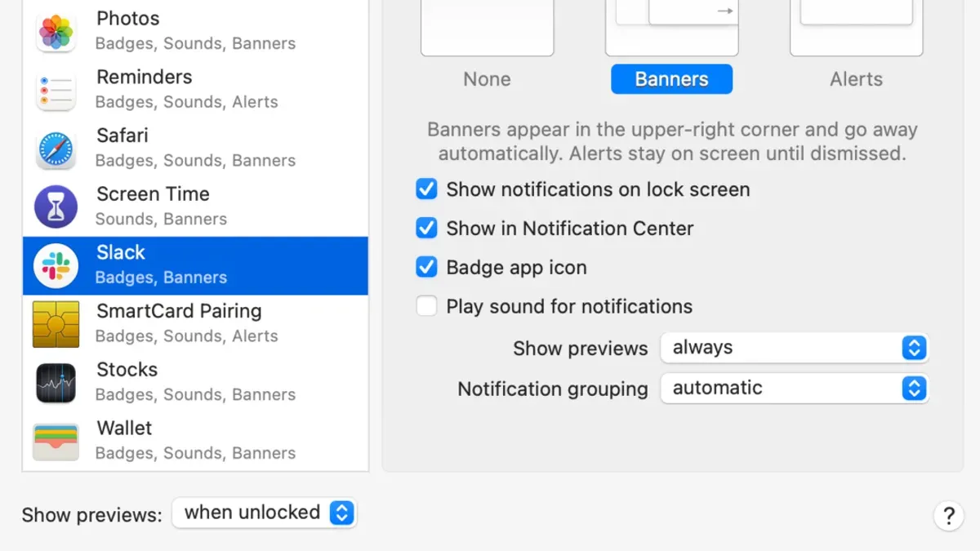Viewport: 980px width, 551px height.
Task: Click the Photos app icon
Action: coord(56,31)
